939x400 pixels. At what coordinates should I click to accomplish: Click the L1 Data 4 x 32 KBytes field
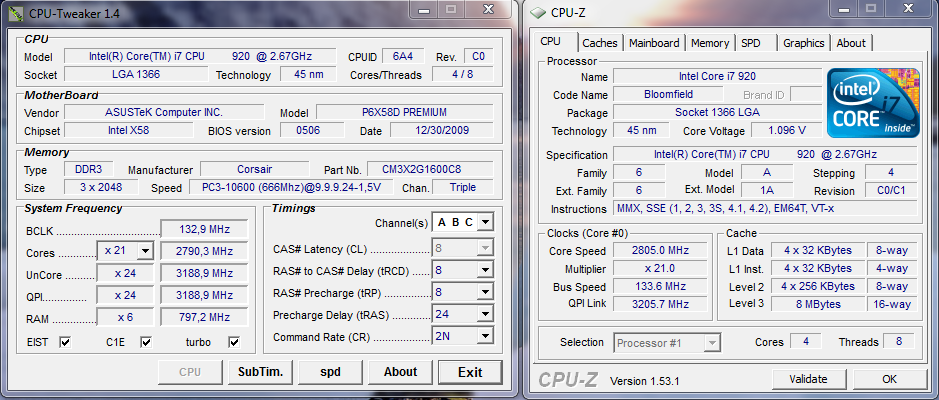[817, 250]
